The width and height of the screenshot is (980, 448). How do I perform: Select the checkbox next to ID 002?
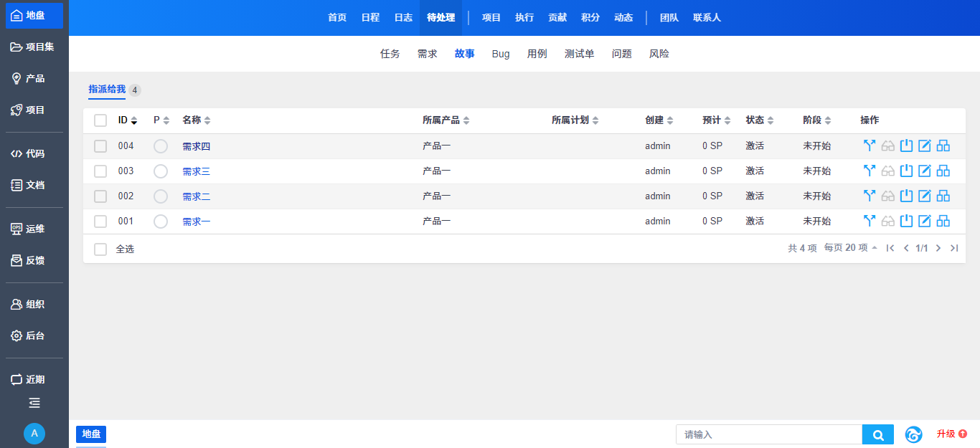pos(100,196)
